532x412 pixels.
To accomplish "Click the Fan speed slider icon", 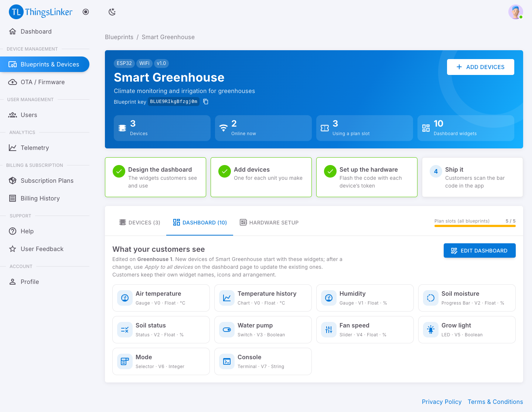I will tap(329, 330).
